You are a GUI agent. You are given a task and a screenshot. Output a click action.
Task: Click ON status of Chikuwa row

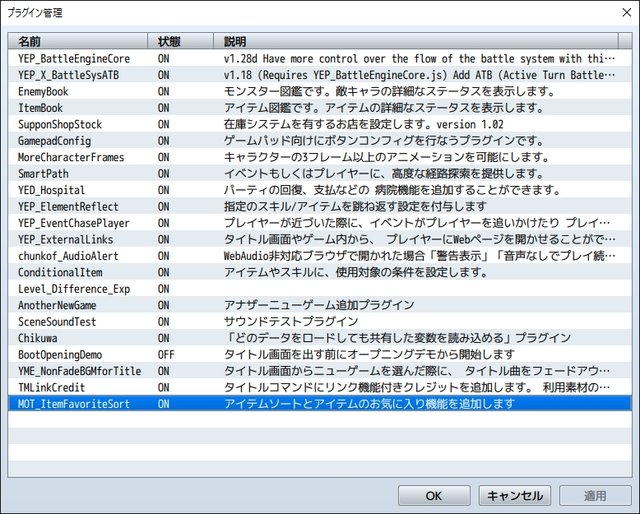(164, 338)
